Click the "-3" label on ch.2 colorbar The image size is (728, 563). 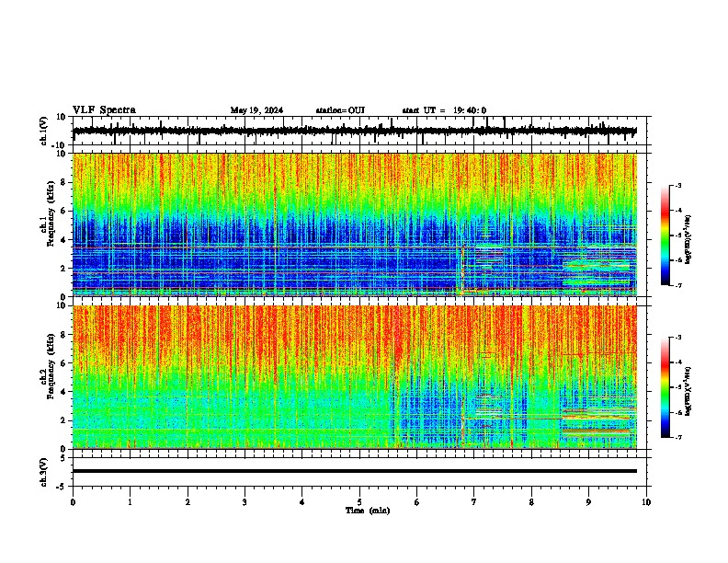point(678,338)
